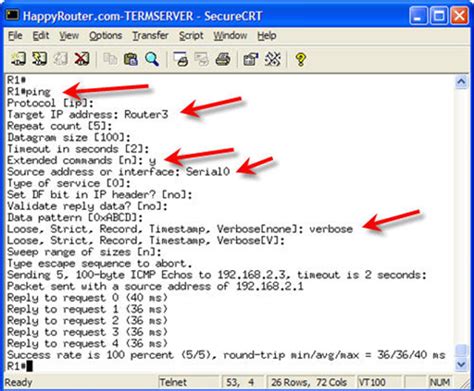Open the Keymap Editor toolbar icon

point(272,59)
